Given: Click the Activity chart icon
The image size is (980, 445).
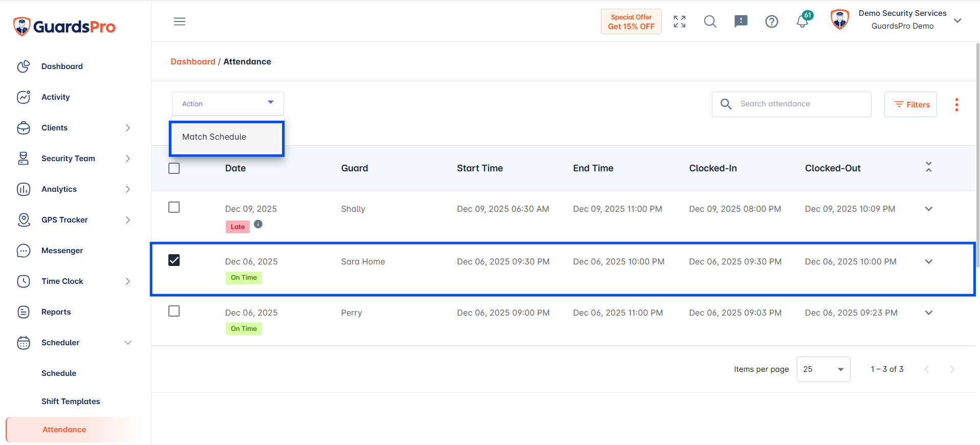Looking at the screenshot, I should click(24, 97).
